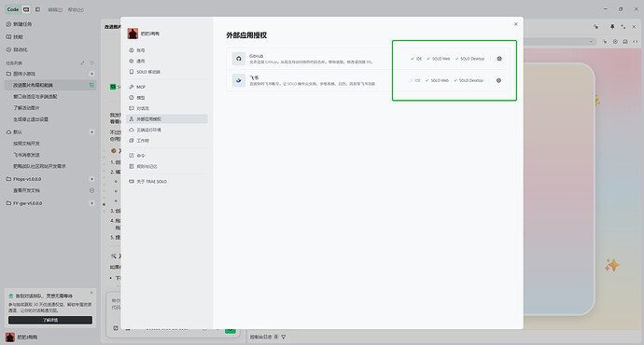Open 通用 settings page
Screen dimensions: 644x345
pyautogui.click(x=167, y=61)
